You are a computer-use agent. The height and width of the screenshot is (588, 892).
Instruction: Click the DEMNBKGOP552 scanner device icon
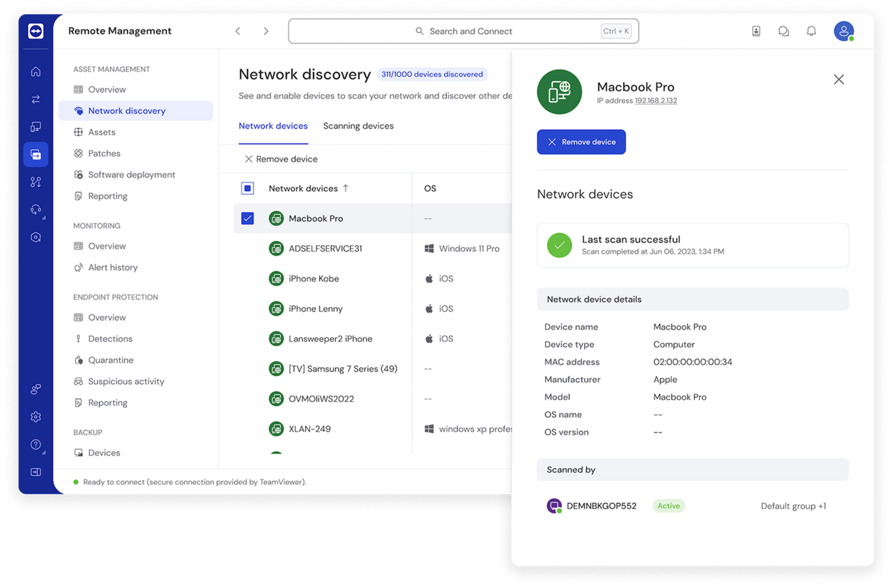click(554, 506)
